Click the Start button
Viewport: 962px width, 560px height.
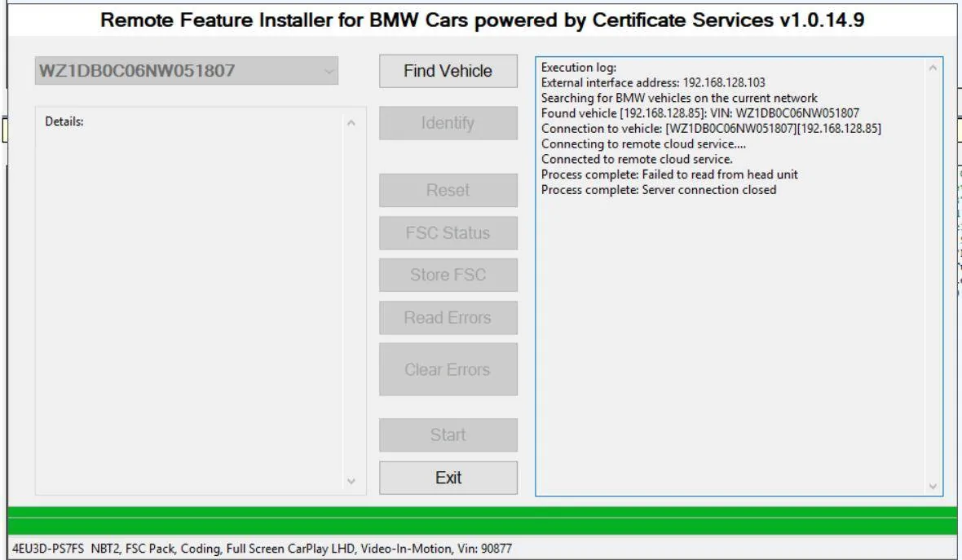(x=448, y=434)
